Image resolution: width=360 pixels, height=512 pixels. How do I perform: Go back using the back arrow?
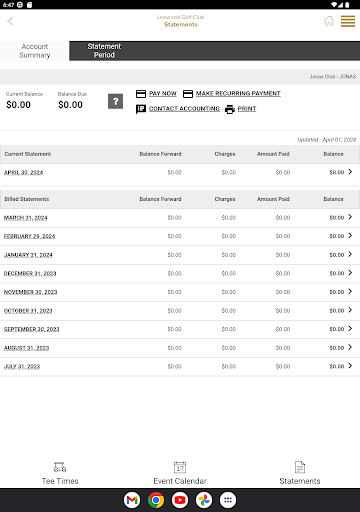(10, 21)
